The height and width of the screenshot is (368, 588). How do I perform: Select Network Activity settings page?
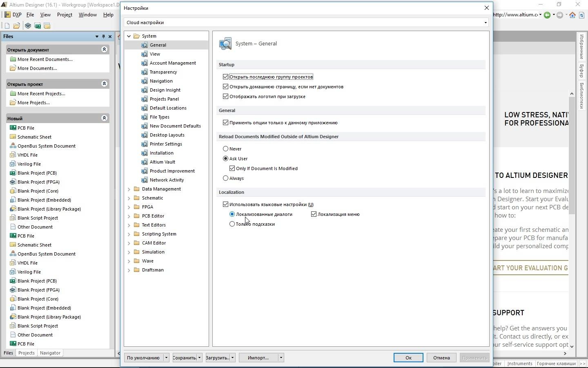pos(167,180)
